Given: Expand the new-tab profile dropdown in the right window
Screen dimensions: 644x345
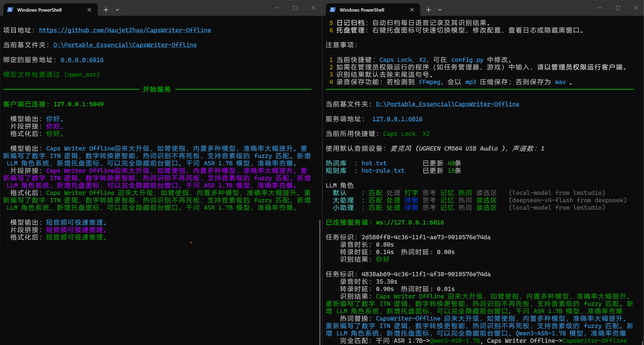Looking at the screenshot, I should 440,10.
